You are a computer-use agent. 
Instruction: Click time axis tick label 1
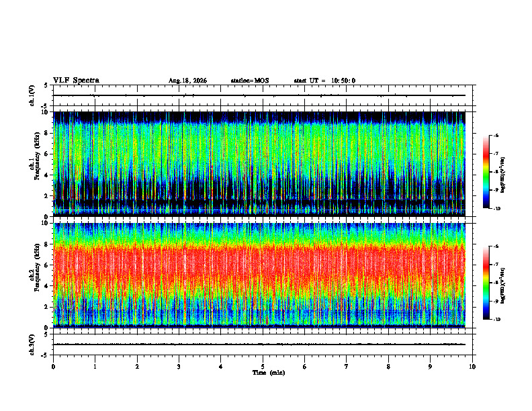tap(95, 367)
